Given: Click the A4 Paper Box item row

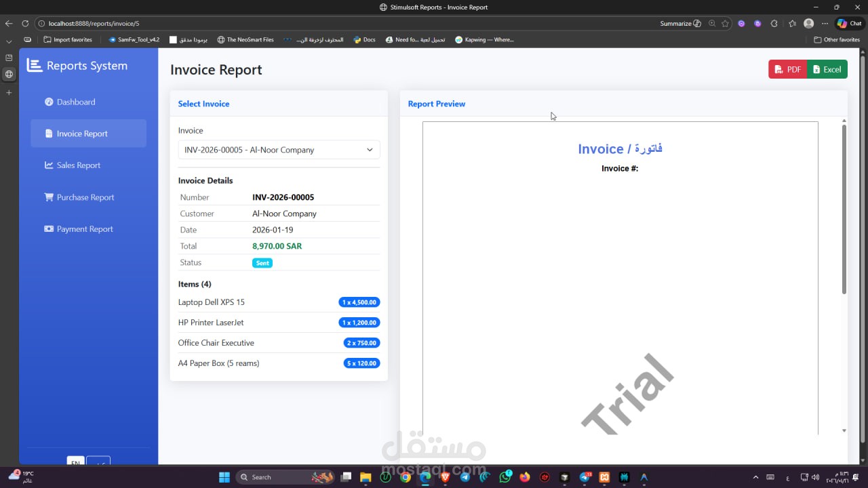Looking at the screenshot, I should pos(279,363).
